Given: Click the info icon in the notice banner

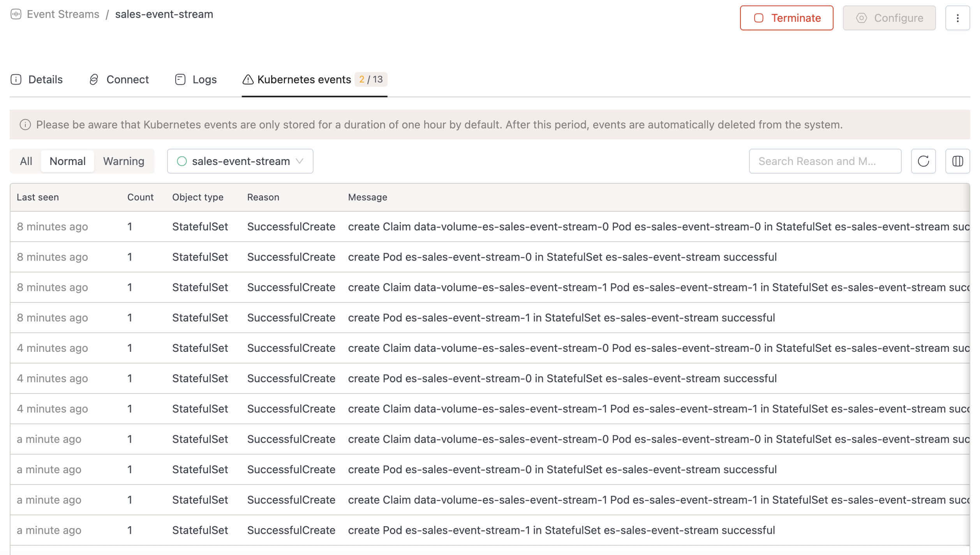Looking at the screenshot, I should pyautogui.click(x=25, y=125).
